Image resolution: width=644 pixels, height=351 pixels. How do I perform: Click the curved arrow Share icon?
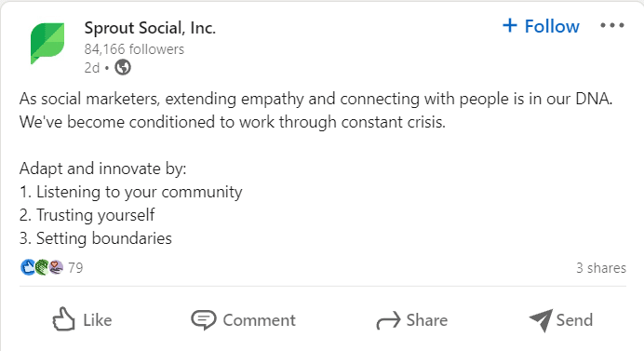[388, 320]
